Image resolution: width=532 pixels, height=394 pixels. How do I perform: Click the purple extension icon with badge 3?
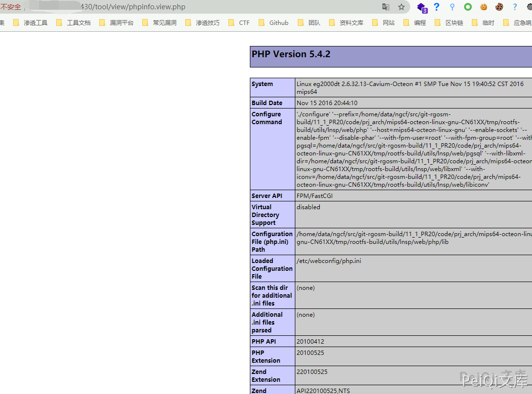coord(421,8)
